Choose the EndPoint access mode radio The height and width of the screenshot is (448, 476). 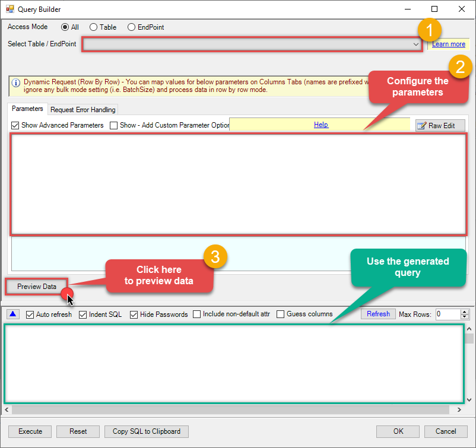point(131,27)
